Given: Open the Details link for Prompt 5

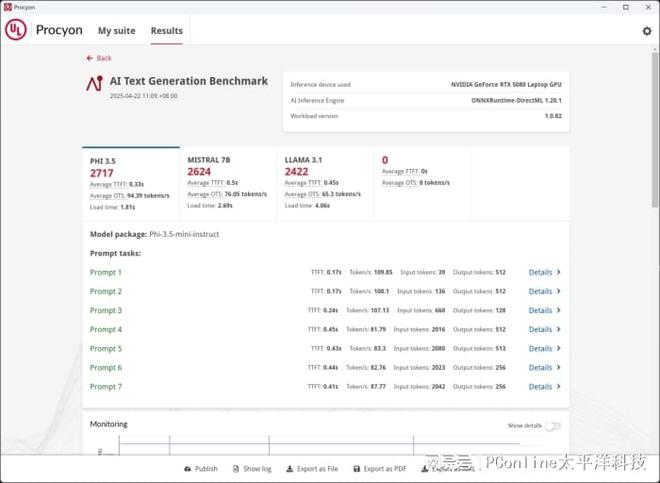Looking at the screenshot, I should tap(540, 349).
